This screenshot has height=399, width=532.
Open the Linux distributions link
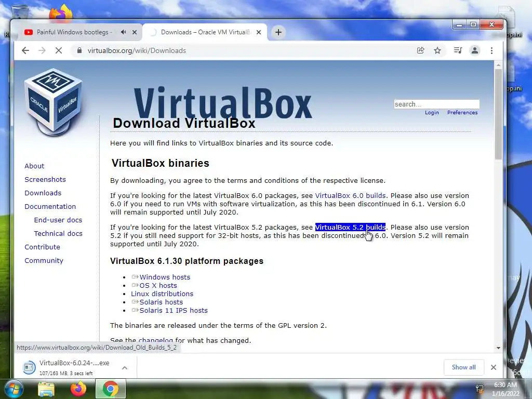162,294
